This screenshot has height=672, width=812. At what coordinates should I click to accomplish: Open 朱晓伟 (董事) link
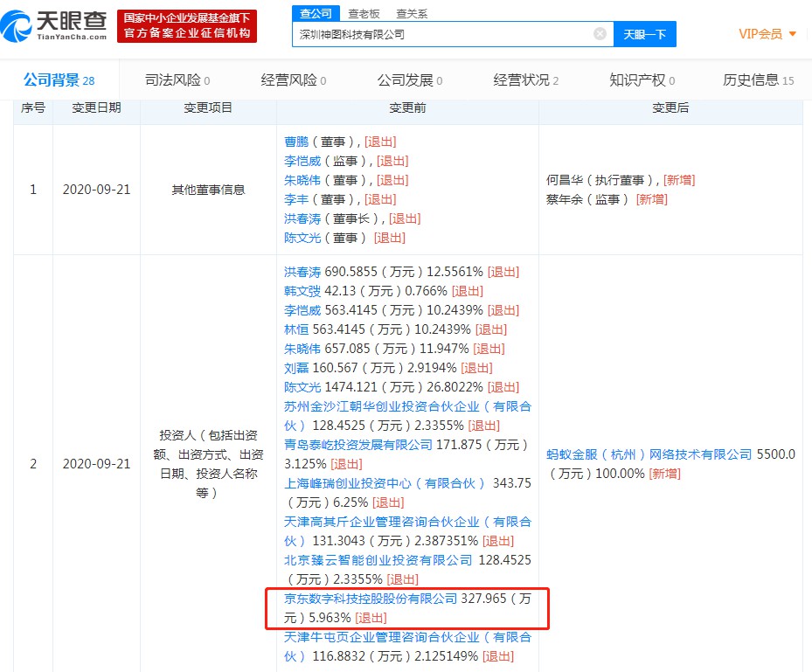point(302,180)
